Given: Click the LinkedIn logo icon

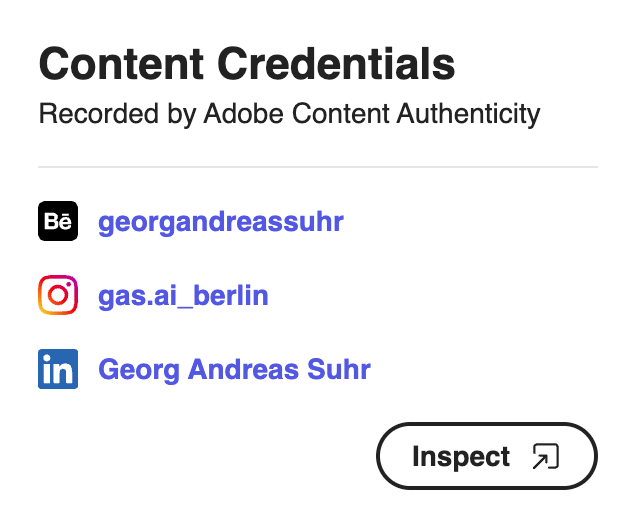Looking at the screenshot, I should (58, 369).
